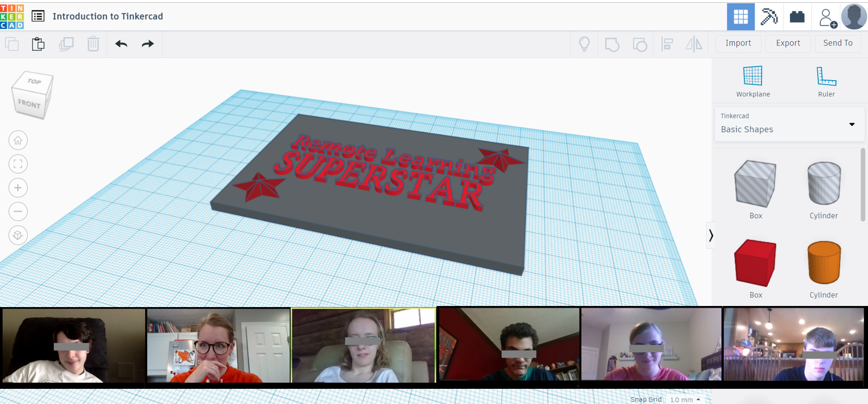Click the view cube TOP face

(x=34, y=81)
